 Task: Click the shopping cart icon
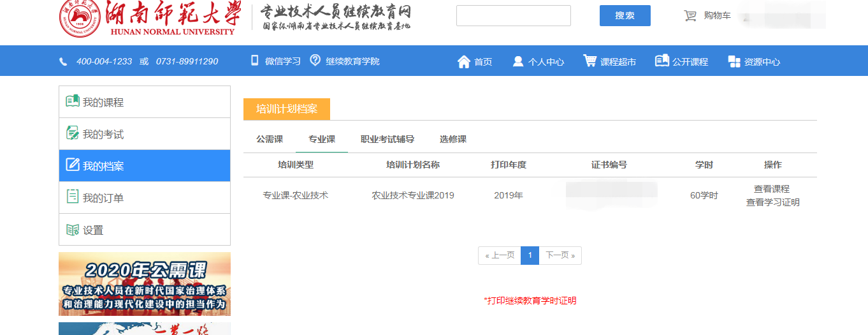pos(690,16)
